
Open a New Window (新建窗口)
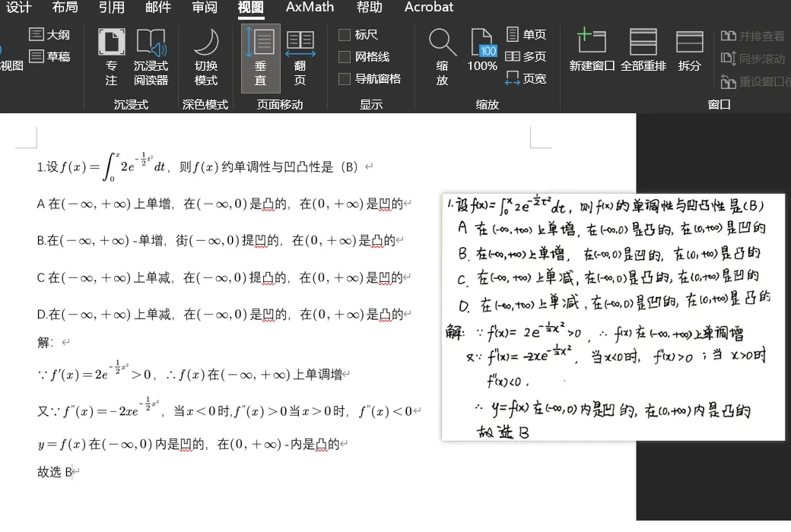[x=592, y=50]
